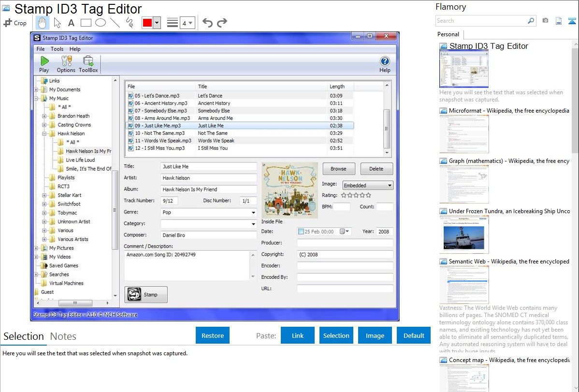579x392 pixels.
Task: Select the Casting Crowns folder
Action: point(74,125)
